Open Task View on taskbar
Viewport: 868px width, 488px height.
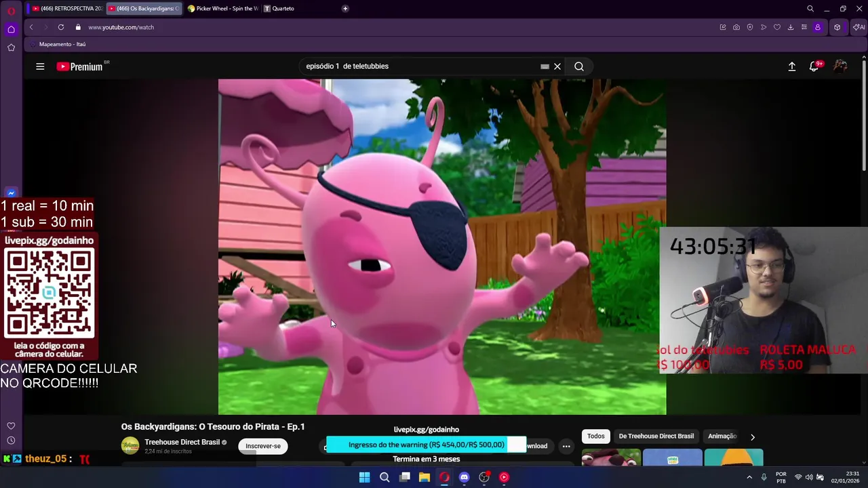pyautogui.click(x=404, y=477)
